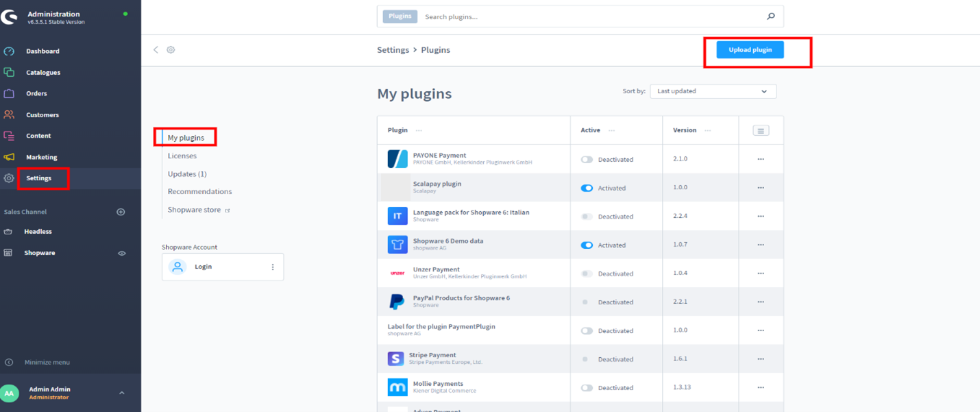Click the Italian language pack IT icon
Viewport: 980px width, 412px height.
[x=397, y=216]
